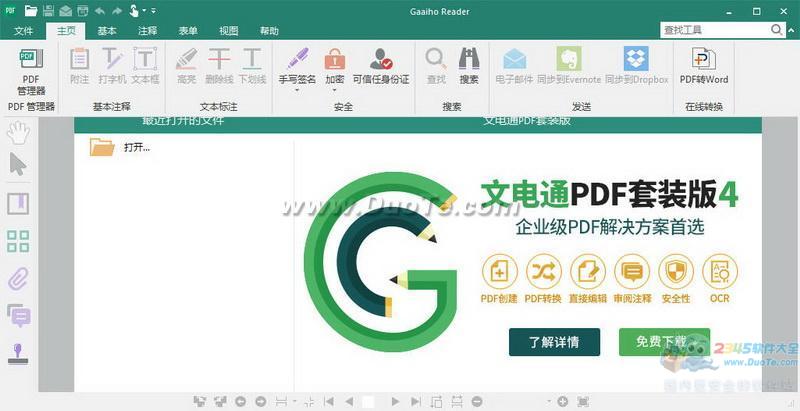Click the 安全性 feature circle
The width and height of the screenshot is (800, 411).
pos(676,272)
